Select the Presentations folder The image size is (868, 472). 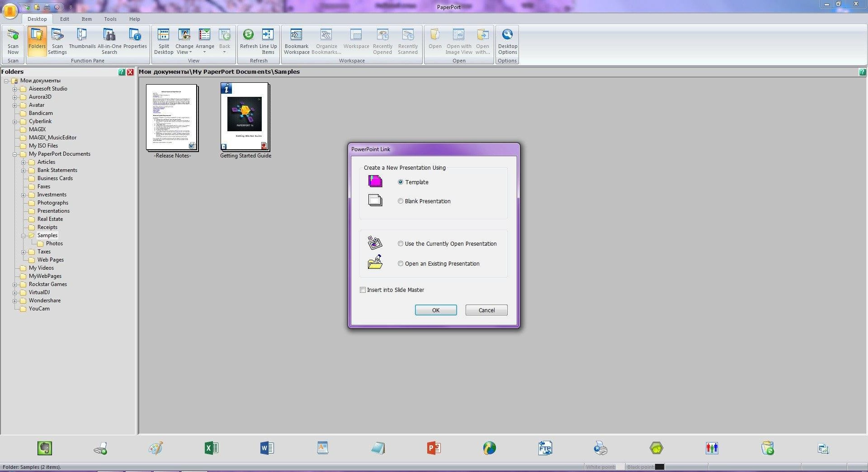click(x=53, y=211)
